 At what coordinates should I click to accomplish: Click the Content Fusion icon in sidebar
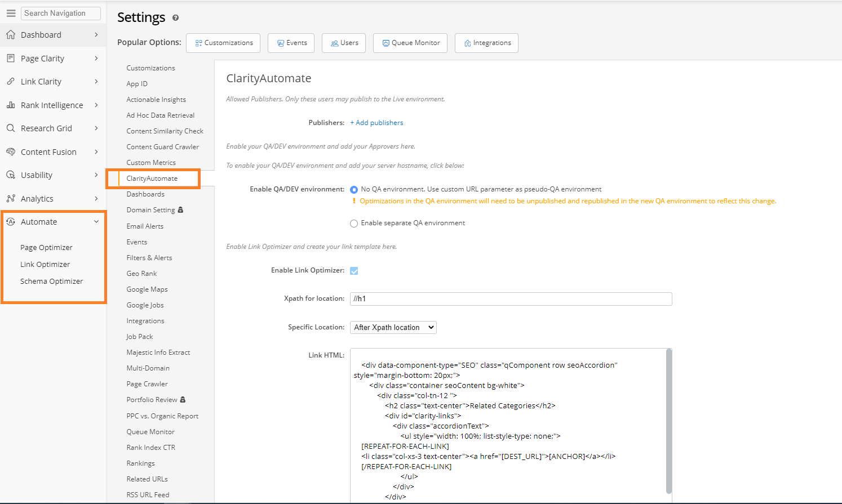(11, 152)
